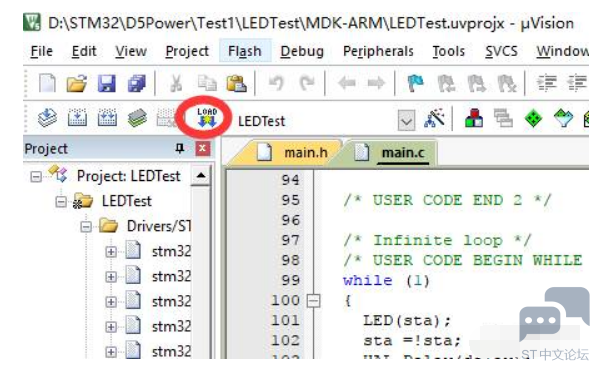Image resolution: width=598 pixels, height=370 pixels.
Task: Save the current file with disk icon
Action: click(106, 83)
